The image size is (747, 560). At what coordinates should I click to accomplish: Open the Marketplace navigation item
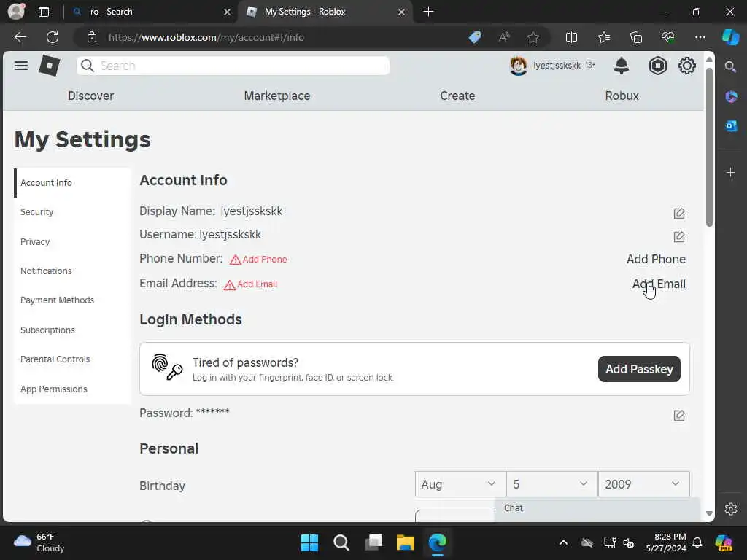(x=276, y=96)
